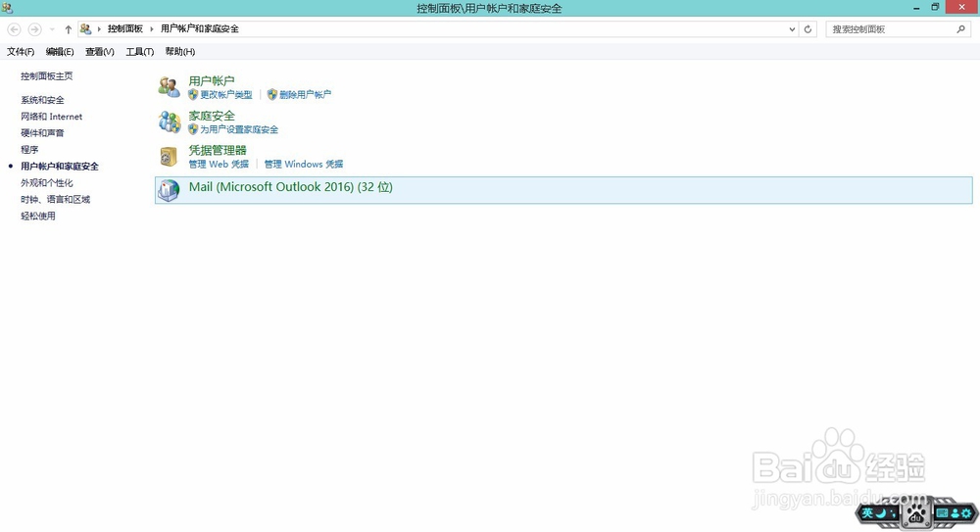Open the 编辑(E) menu
This screenshot has height=532, width=980.
pyautogui.click(x=60, y=52)
